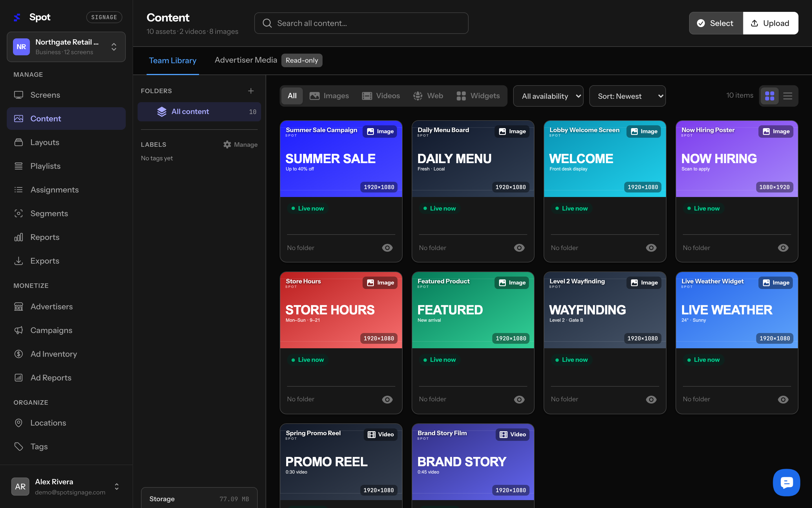Click the Upload button

[x=770, y=23]
